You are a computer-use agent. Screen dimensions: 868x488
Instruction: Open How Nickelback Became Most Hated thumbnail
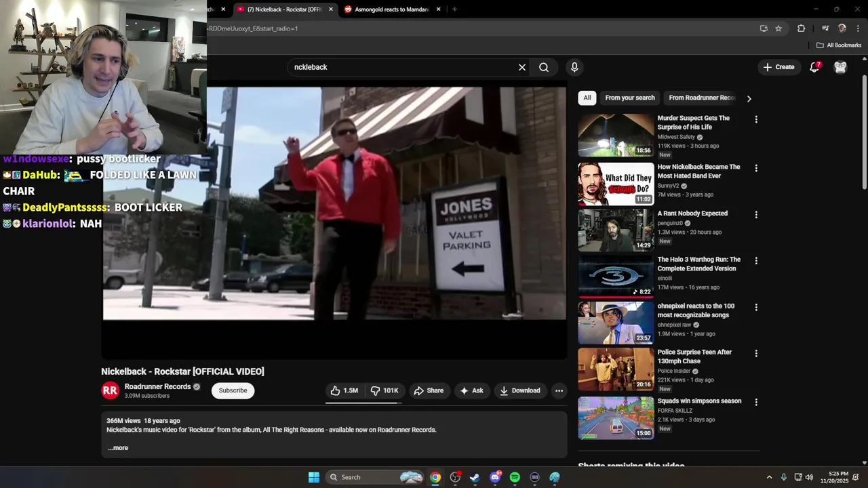(616, 184)
